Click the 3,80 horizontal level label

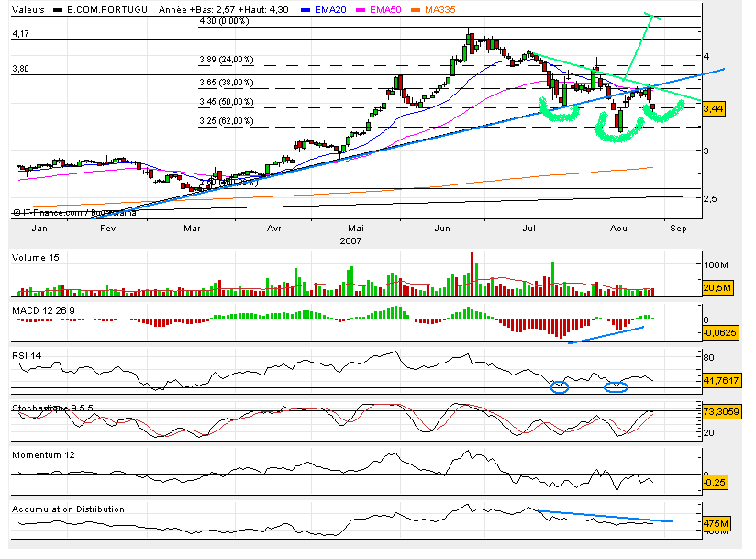[21, 69]
